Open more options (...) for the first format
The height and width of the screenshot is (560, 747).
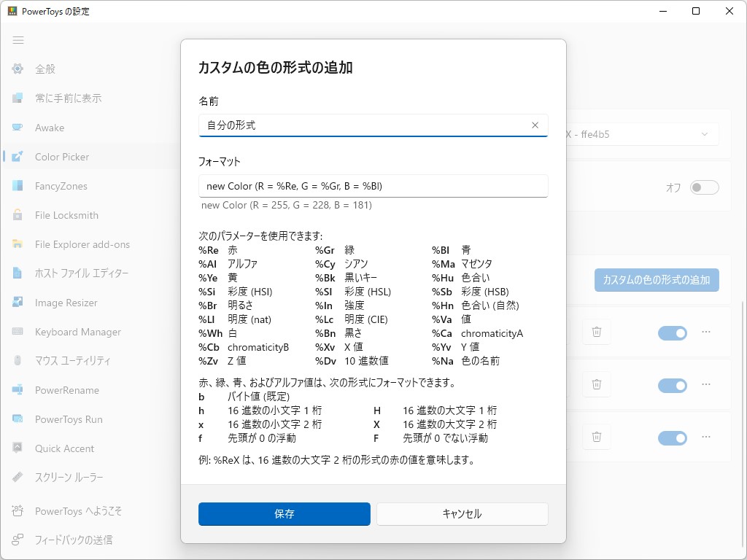(x=705, y=332)
